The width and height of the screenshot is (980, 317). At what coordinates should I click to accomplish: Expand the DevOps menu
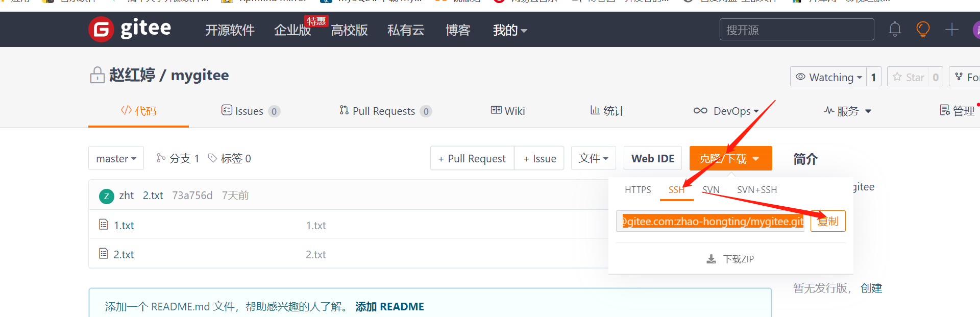point(726,111)
